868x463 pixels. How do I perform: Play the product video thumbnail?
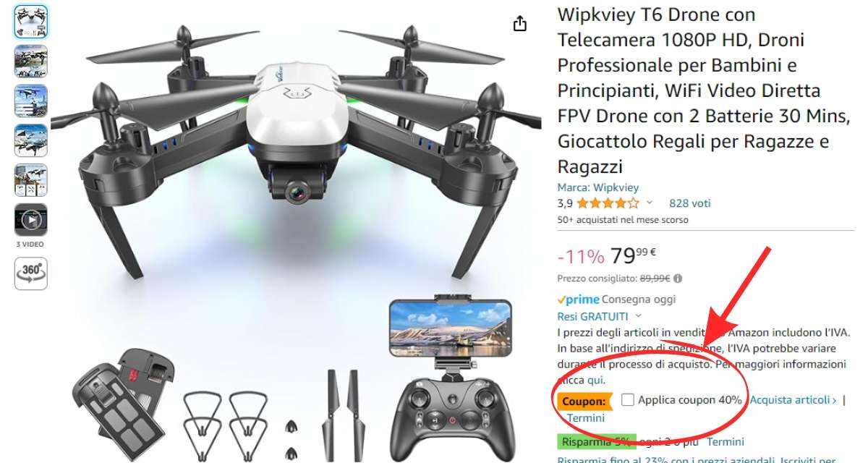tap(31, 220)
